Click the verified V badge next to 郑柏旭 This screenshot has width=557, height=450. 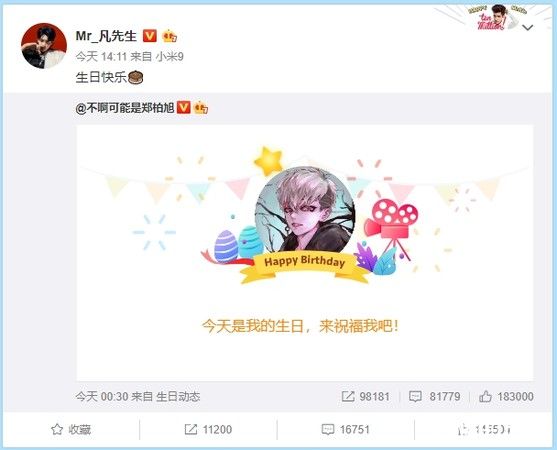pyautogui.click(x=184, y=108)
